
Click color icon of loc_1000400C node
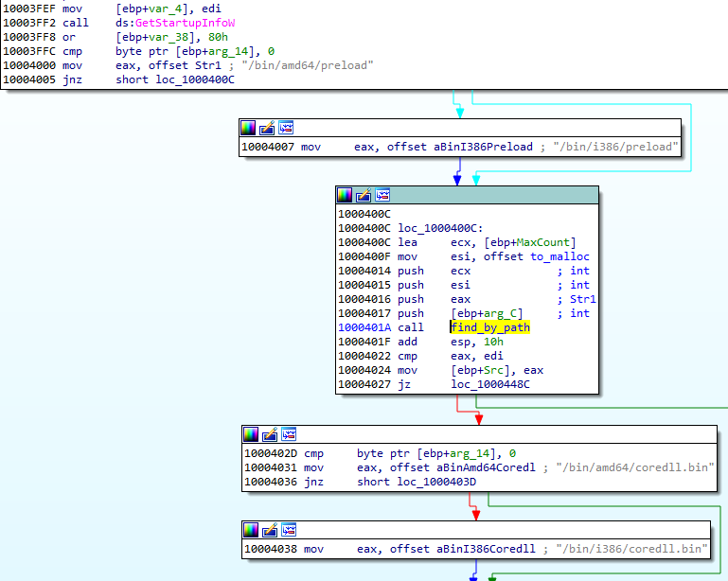coord(345,195)
